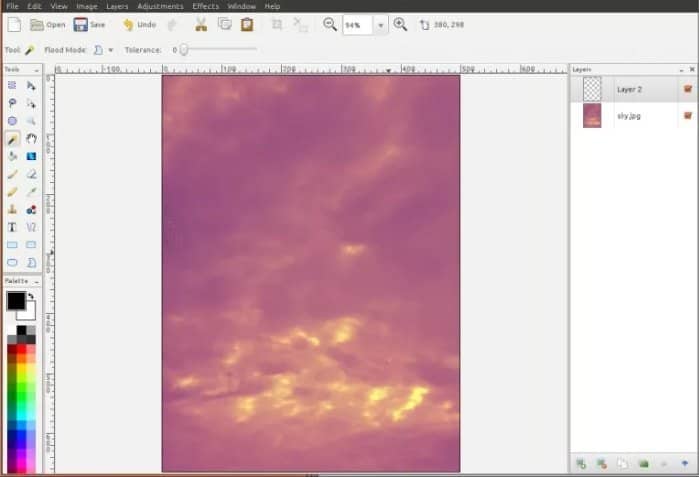Screen dimensions: 699x477
Task: Open the Effects menu
Action: (x=206, y=6)
